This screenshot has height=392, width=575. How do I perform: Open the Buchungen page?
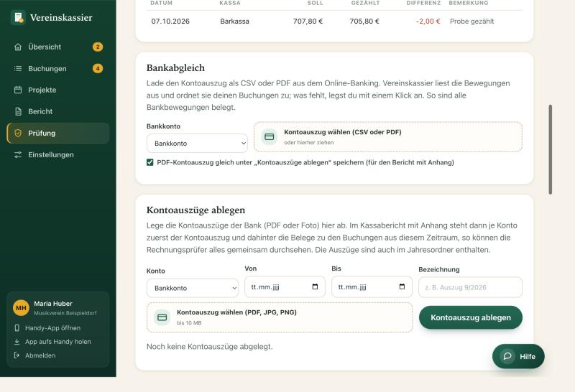click(x=58, y=68)
